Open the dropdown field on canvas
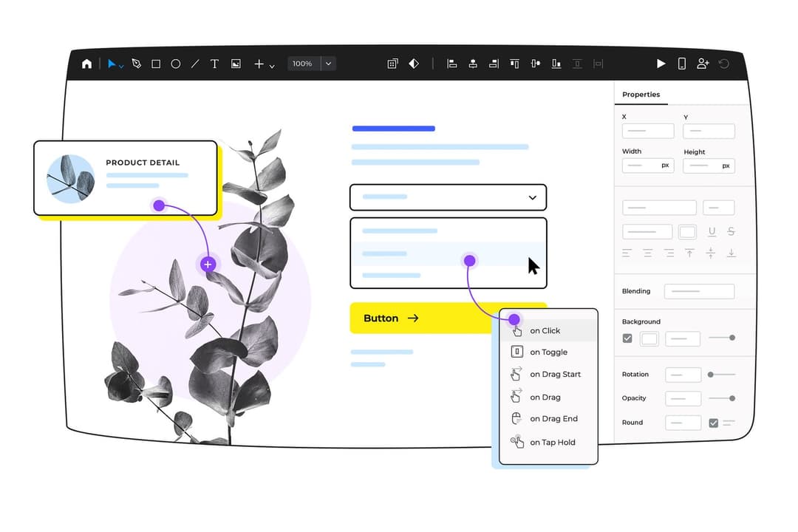The height and width of the screenshot is (532, 798). (449, 197)
